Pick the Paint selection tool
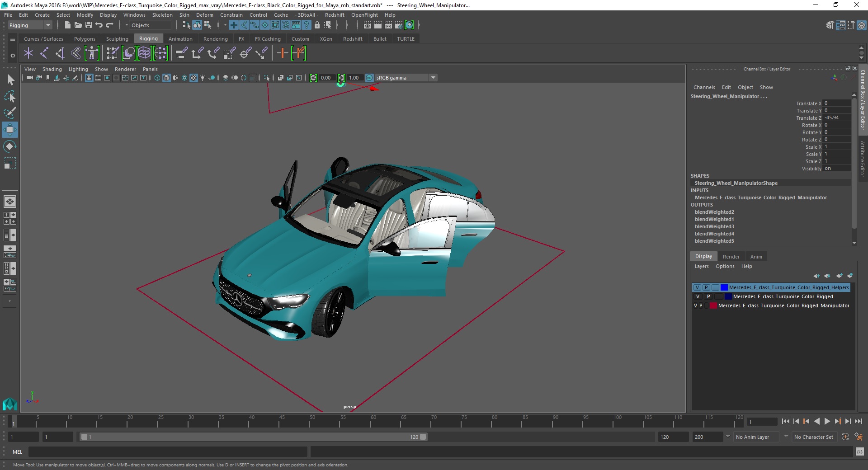 click(x=9, y=113)
